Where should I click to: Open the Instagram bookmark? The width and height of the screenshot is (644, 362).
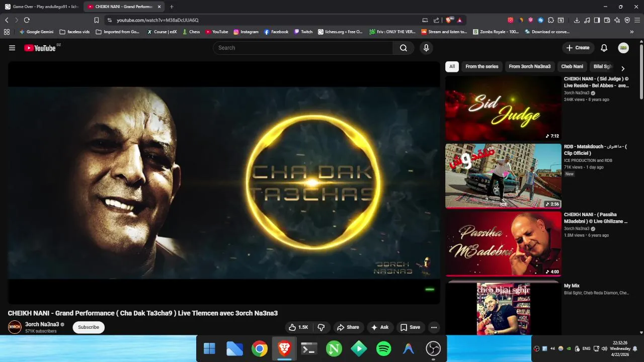pos(246,32)
